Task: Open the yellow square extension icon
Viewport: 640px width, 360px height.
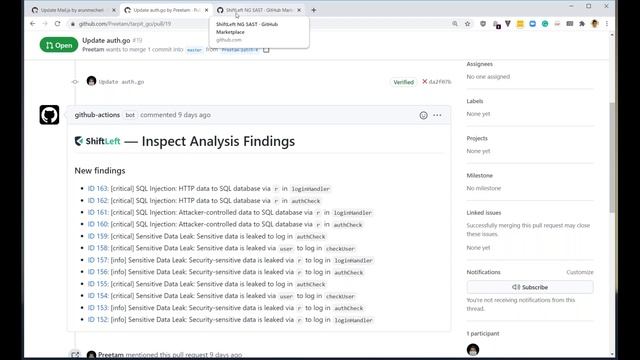Action: 520,24
